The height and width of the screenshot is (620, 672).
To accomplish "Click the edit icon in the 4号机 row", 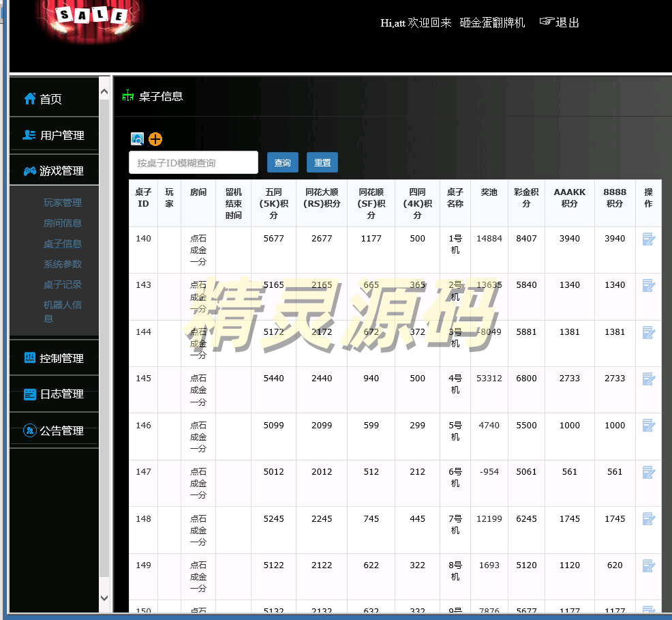I will point(648,379).
